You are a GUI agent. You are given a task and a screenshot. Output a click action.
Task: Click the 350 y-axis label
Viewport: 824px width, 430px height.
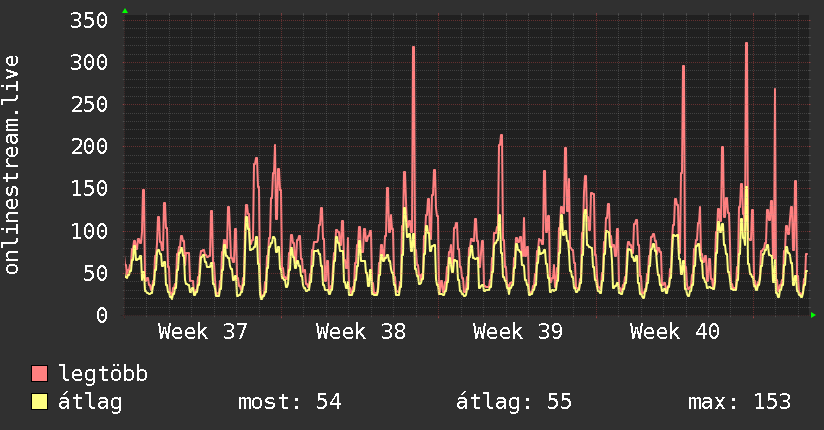[89, 21]
